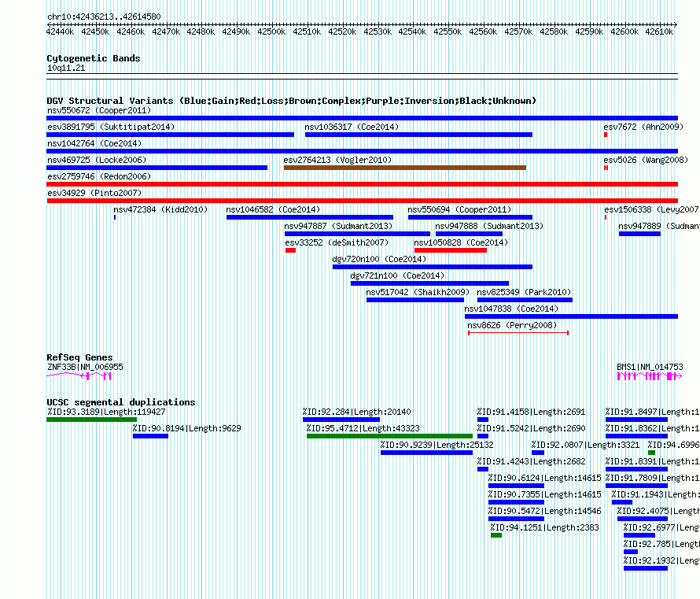Click the BMS1 magenta exon glyph

[649, 376]
